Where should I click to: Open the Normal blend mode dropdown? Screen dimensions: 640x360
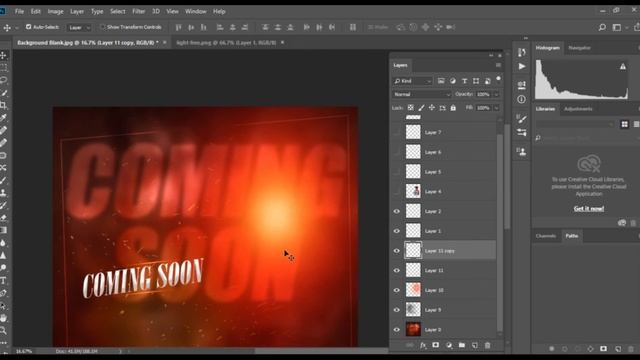click(422, 94)
